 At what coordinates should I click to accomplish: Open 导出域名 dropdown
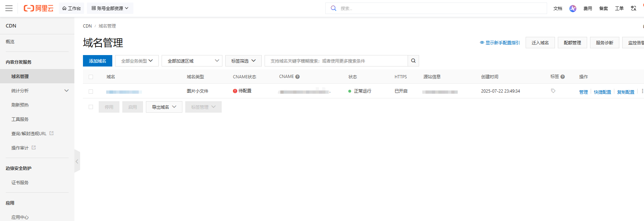pos(164,107)
